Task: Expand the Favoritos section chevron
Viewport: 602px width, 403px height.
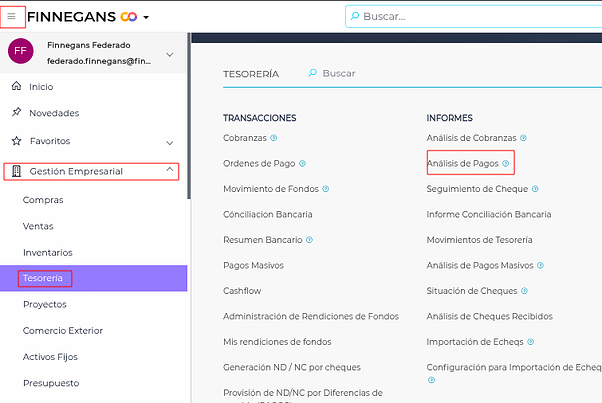Action: [169, 142]
